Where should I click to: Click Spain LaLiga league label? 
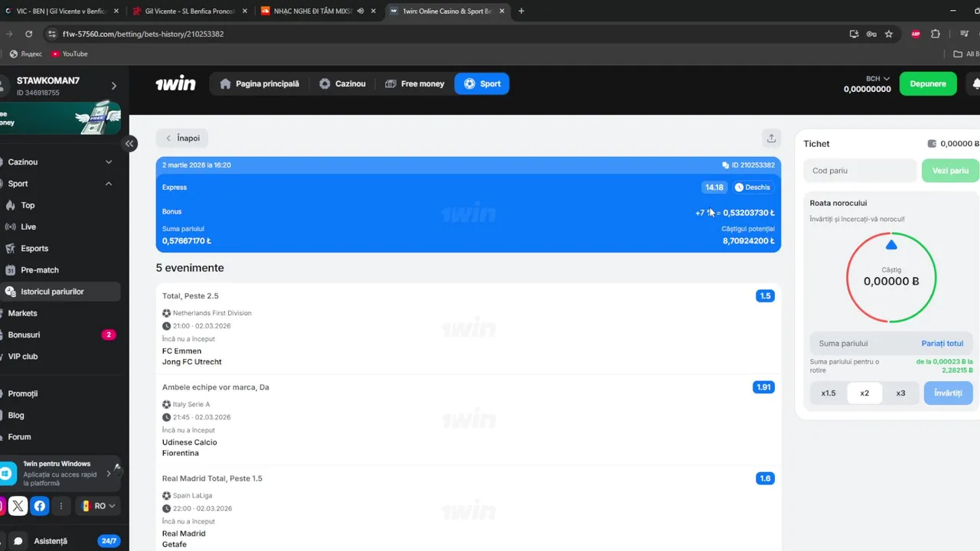(x=193, y=496)
